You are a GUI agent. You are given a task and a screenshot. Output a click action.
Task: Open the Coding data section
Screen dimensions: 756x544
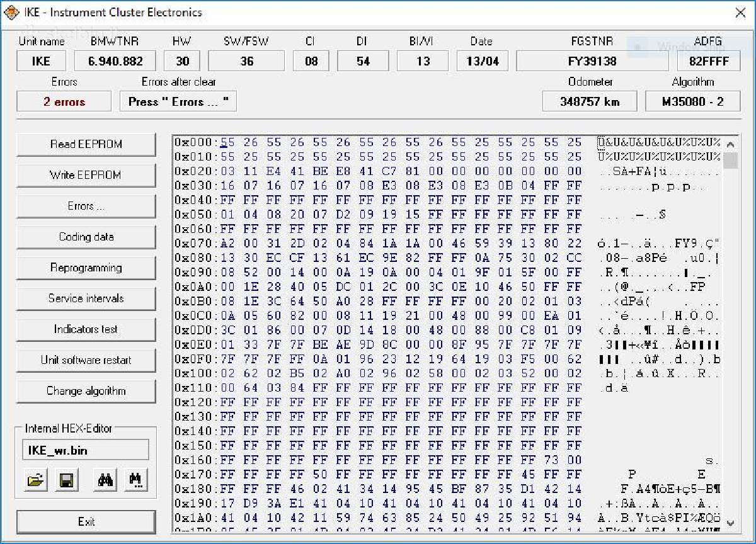tap(86, 237)
